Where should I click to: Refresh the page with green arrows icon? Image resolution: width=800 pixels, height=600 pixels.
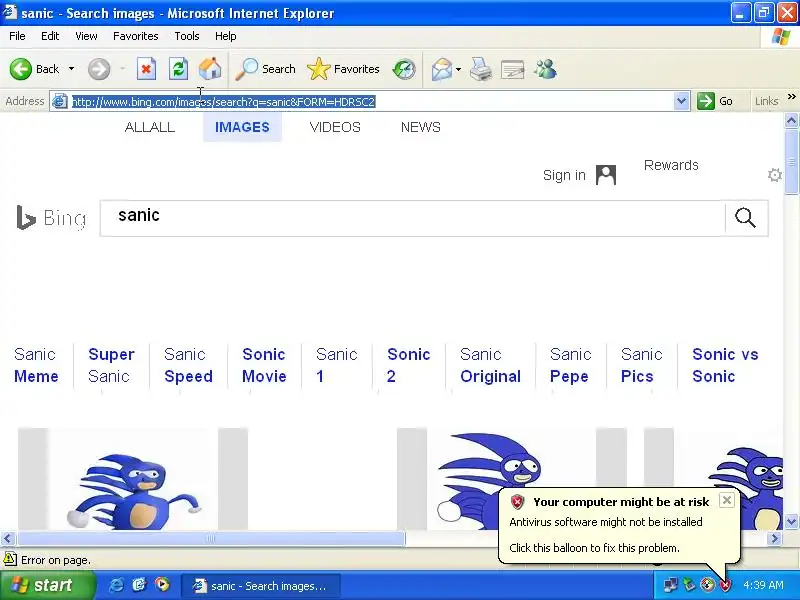pyautogui.click(x=178, y=69)
